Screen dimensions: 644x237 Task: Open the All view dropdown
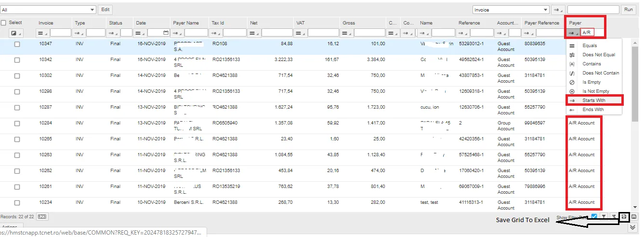click(x=48, y=10)
